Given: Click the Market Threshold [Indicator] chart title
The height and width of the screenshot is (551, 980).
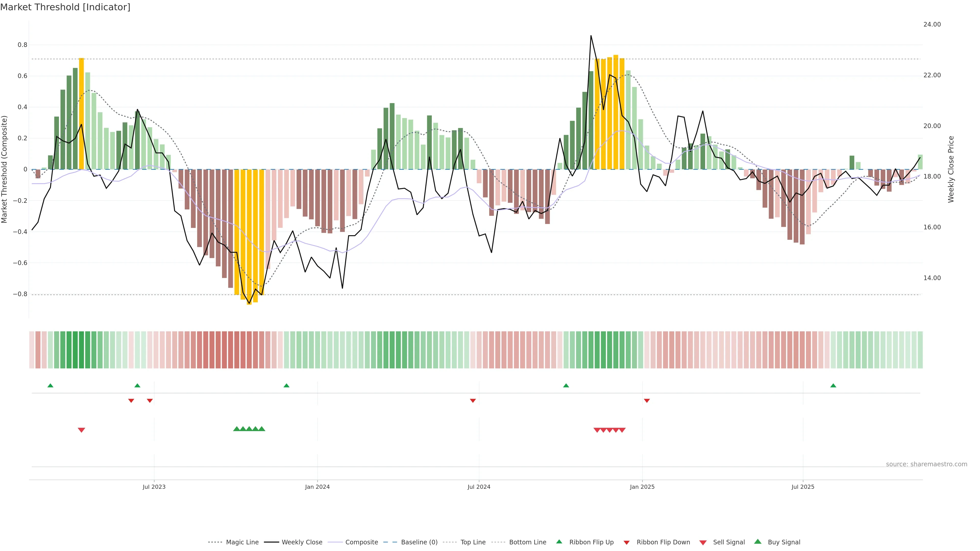Looking at the screenshot, I should tap(65, 7).
